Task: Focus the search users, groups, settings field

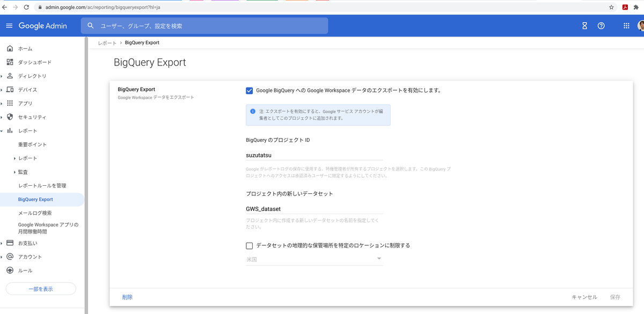Action: click(x=204, y=26)
